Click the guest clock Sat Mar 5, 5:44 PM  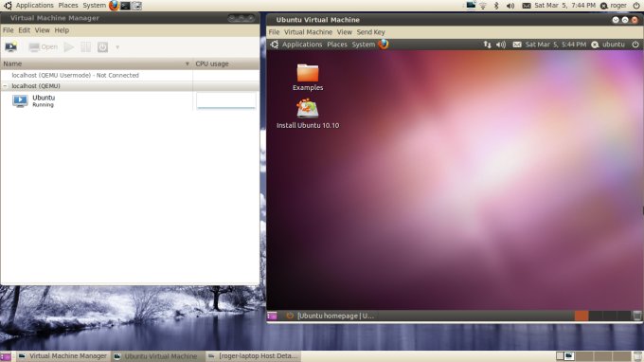click(555, 45)
